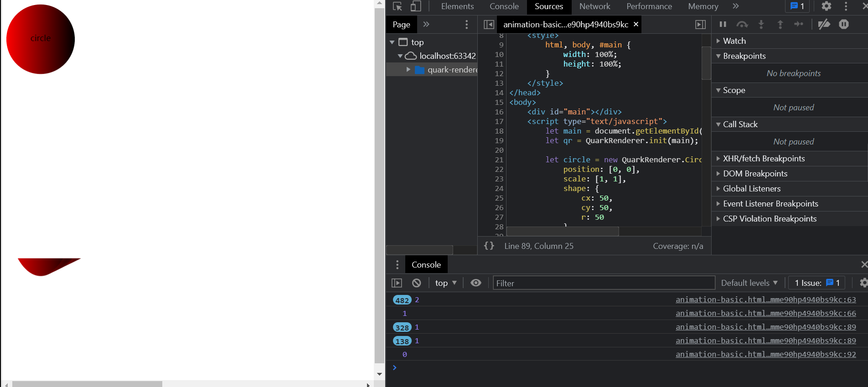
Task: Click the code editor horizontal scrollbar
Action: click(563, 232)
